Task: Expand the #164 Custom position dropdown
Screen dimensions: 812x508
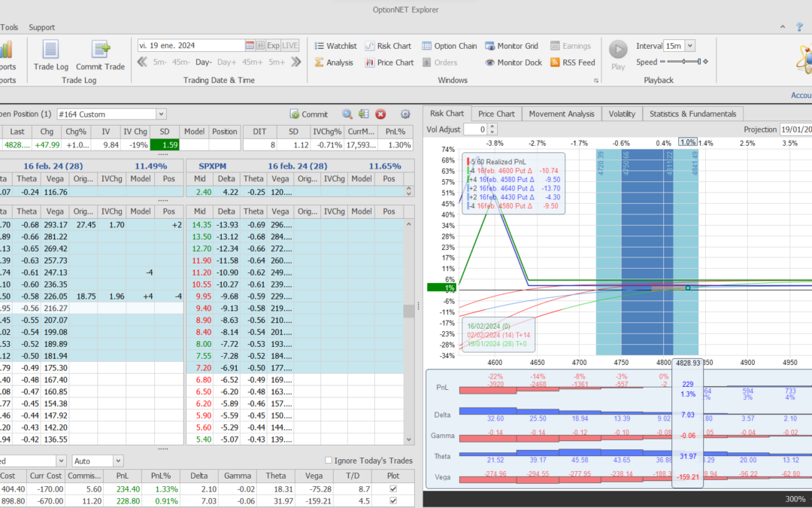Action: coord(161,114)
